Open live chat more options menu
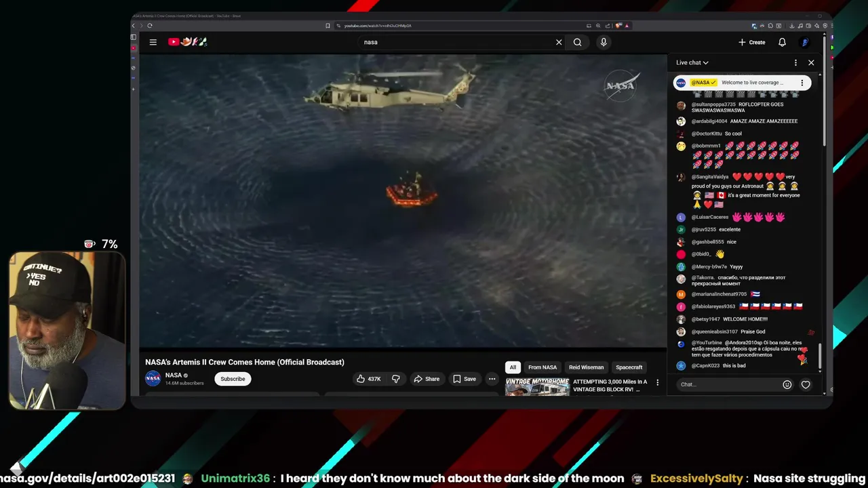 (x=795, y=62)
